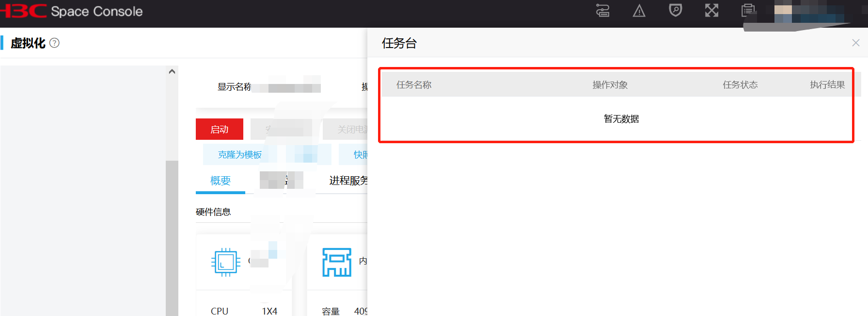Open the task console clipboard icon

(x=748, y=10)
